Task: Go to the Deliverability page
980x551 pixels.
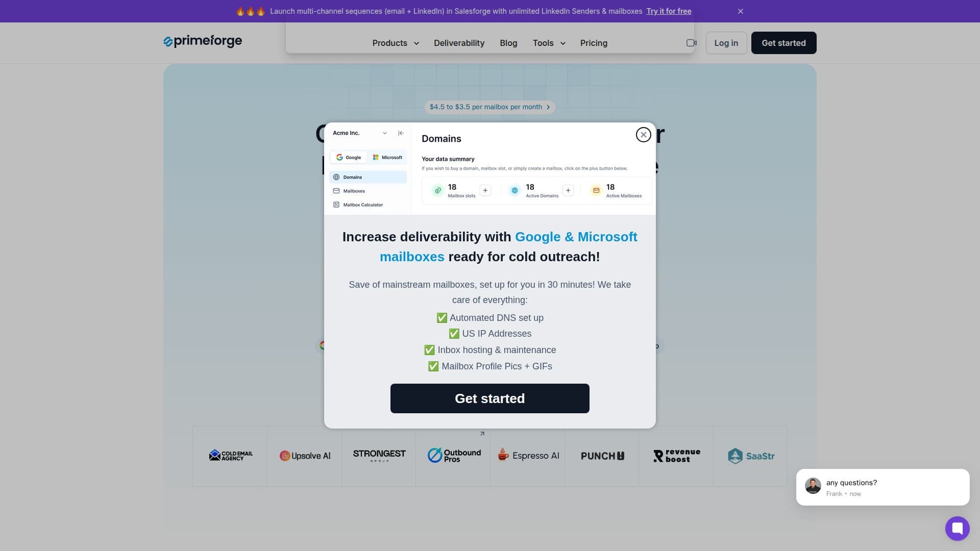Action: (459, 43)
